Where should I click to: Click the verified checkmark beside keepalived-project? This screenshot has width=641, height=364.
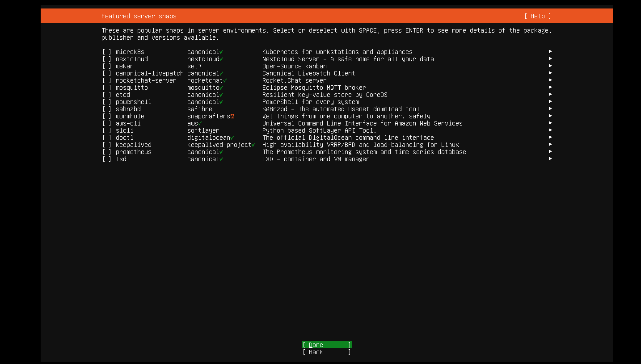point(253,145)
